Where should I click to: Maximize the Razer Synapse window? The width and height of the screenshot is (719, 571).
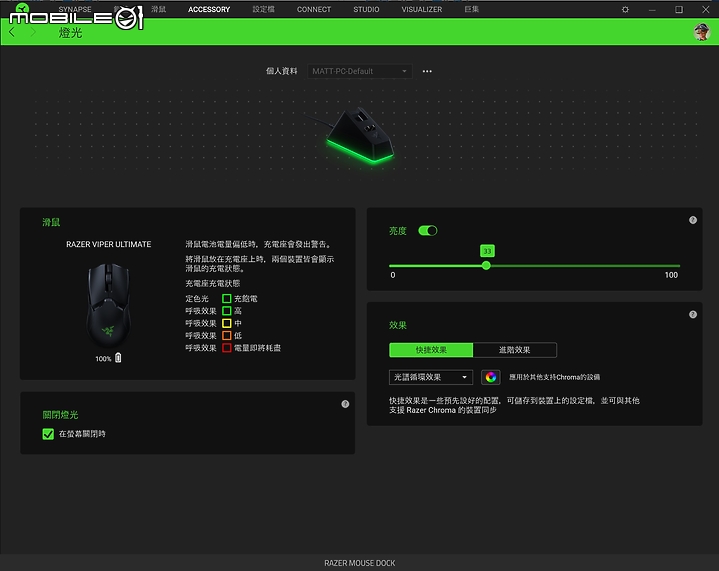[679, 9]
